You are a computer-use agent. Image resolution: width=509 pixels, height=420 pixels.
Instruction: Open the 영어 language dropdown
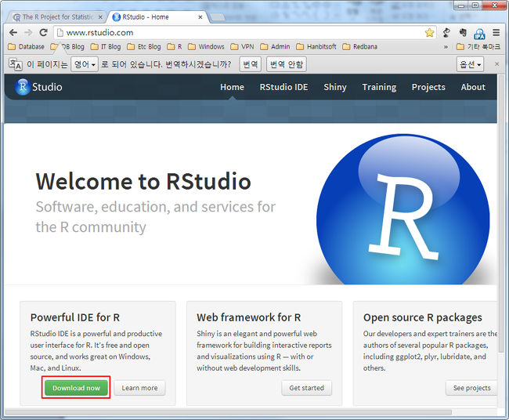pos(85,64)
